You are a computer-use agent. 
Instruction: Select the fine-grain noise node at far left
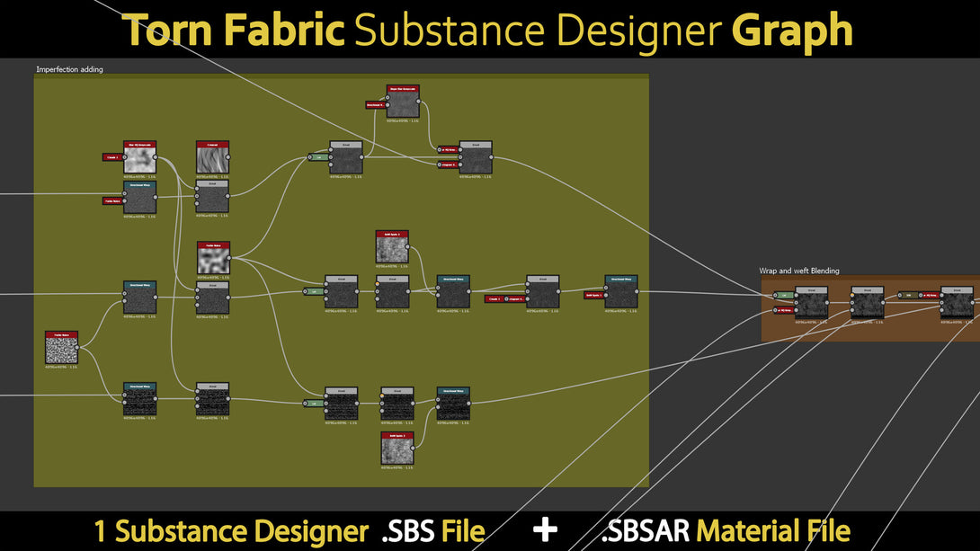(61, 347)
